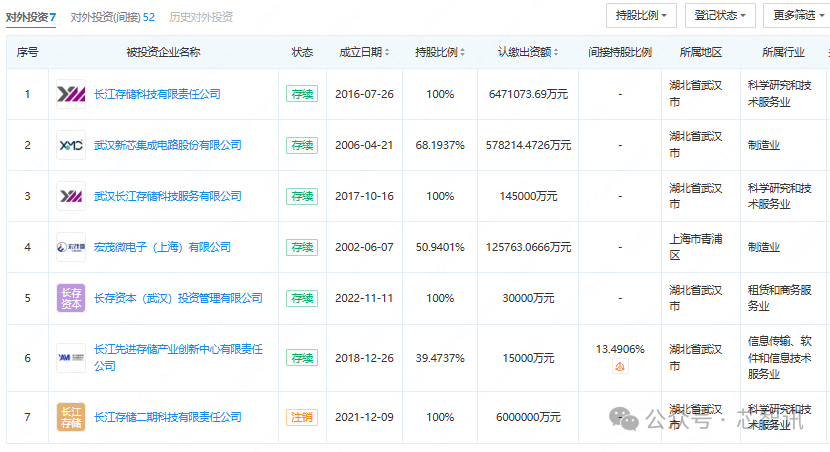The width and height of the screenshot is (830, 452).
Task: Open 长存资本（武汉）投资管理有限公司 link
Action: point(178,298)
